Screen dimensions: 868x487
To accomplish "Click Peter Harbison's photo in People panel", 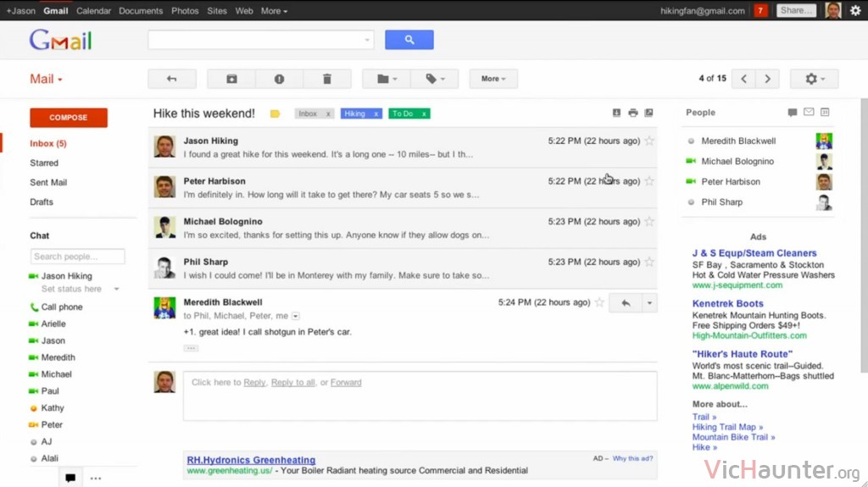I will click(x=824, y=182).
